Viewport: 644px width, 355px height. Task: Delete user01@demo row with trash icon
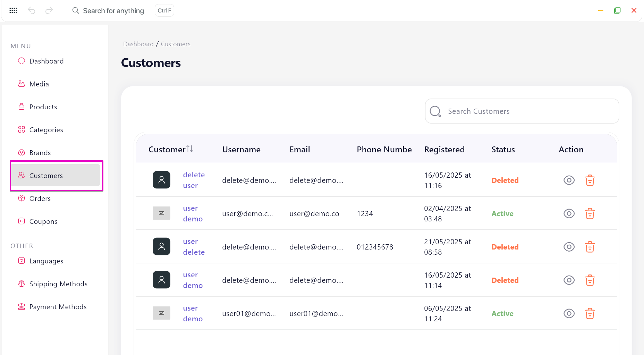click(590, 313)
